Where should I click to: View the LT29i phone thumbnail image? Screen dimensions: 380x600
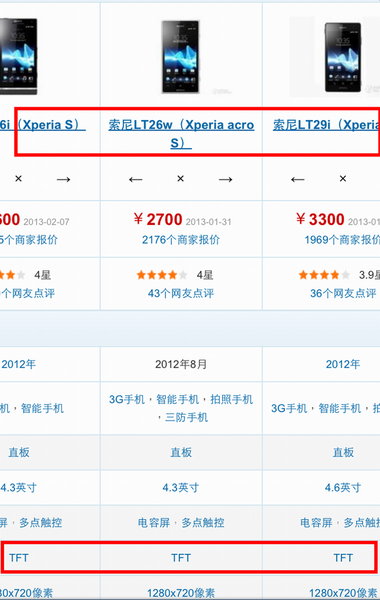point(343,57)
